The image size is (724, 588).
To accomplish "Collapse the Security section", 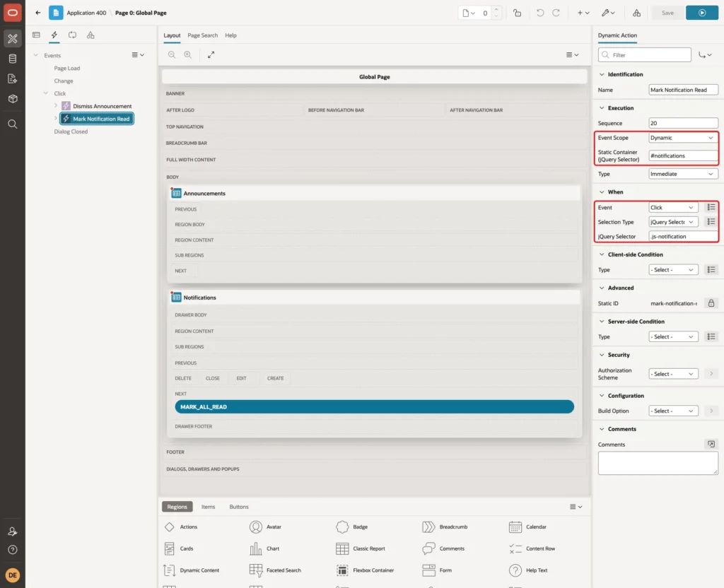I will [601, 355].
